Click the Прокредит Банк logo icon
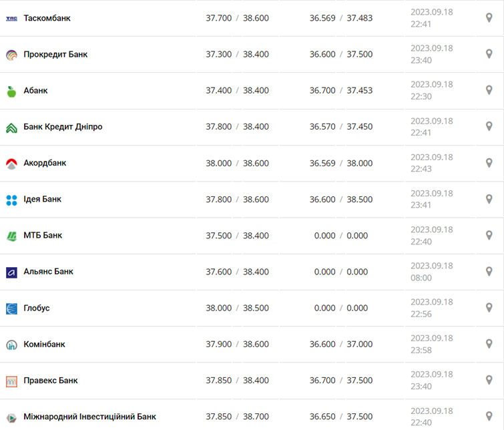This screenshot has height=430, width=504. 11,55
